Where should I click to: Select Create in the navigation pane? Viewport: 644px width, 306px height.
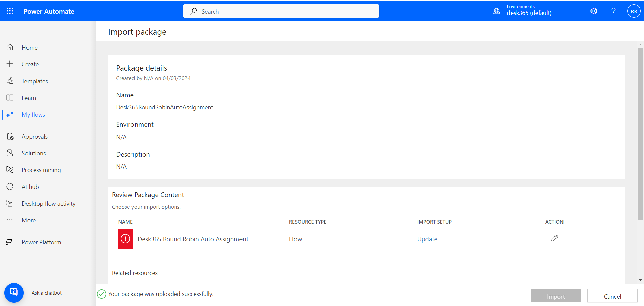[x=30, y=64]
